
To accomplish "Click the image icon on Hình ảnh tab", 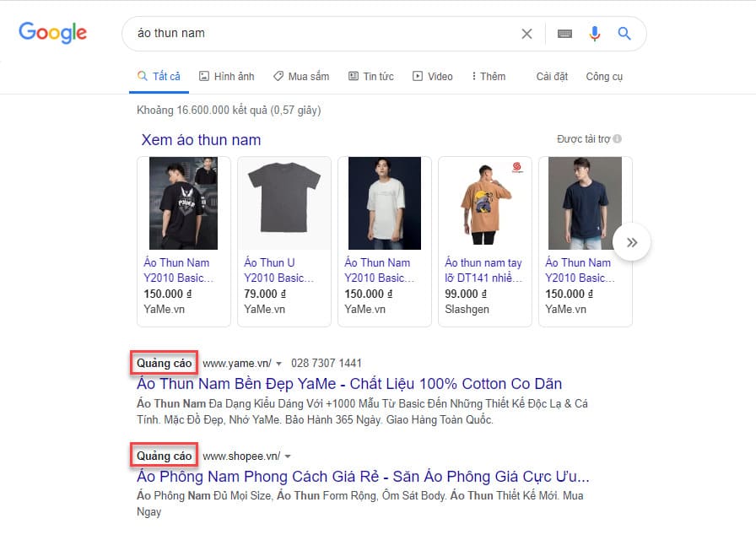I will point(203,75).
